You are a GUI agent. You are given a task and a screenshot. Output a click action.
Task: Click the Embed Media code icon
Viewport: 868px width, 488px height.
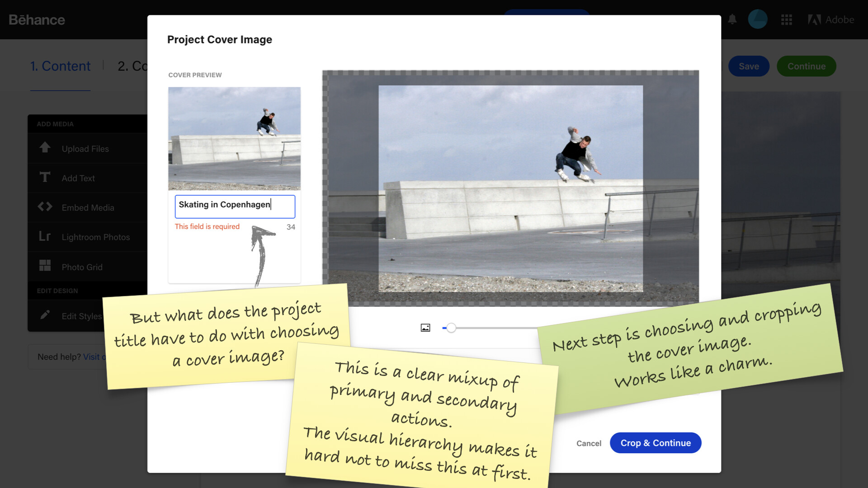45,207
